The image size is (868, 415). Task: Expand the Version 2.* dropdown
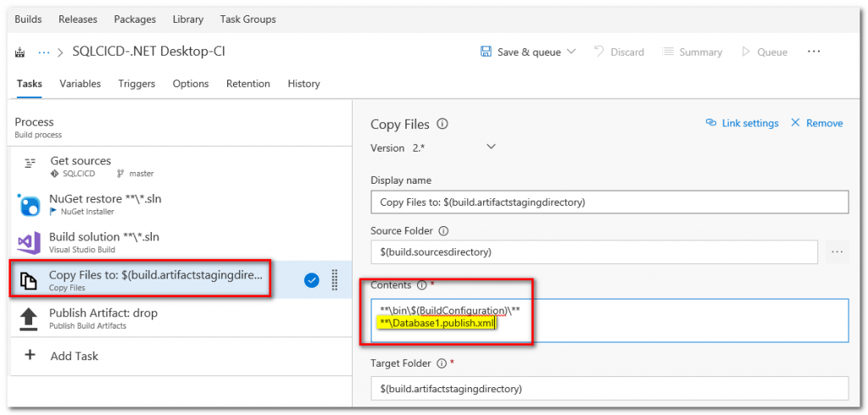coord(491,147)
